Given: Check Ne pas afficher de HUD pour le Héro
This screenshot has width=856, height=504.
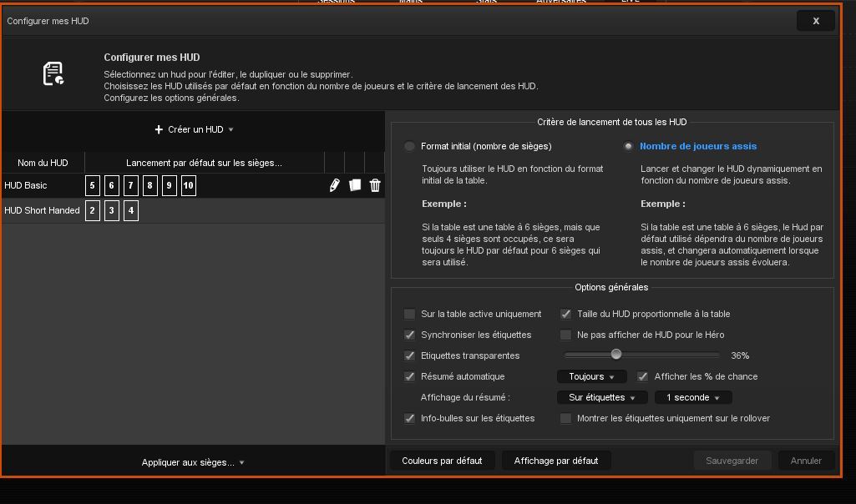Looking at the screenshot, I should 565,335.
